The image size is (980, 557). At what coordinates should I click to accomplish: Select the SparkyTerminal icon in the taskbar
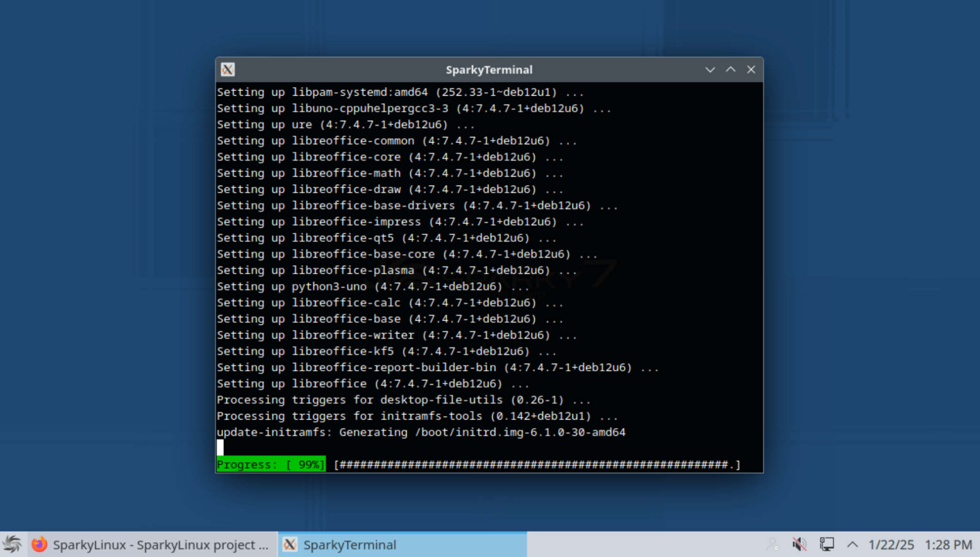(290, 544)
